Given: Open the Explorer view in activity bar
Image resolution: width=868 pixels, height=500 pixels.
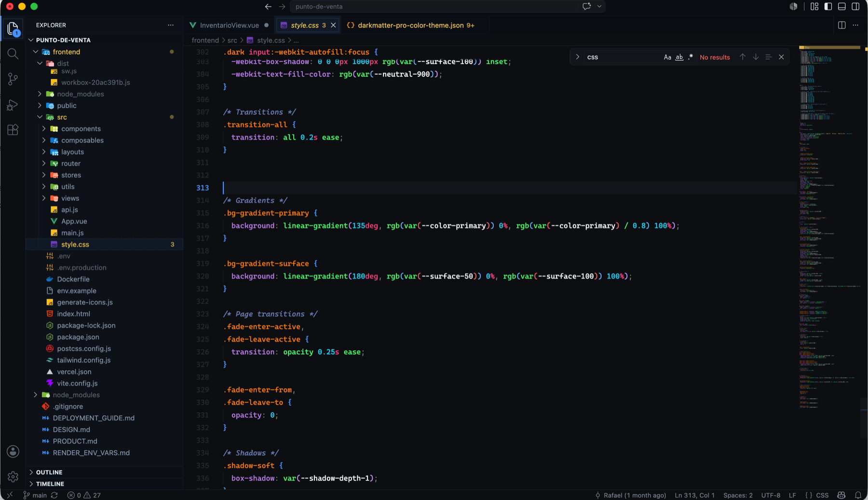Looking at the screenshot, I should coord(13,29).
